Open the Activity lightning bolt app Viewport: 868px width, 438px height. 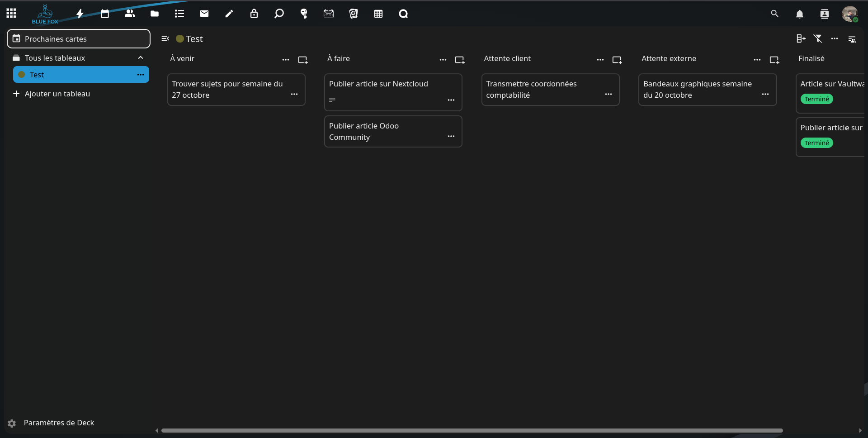click(x=80, y=14)
